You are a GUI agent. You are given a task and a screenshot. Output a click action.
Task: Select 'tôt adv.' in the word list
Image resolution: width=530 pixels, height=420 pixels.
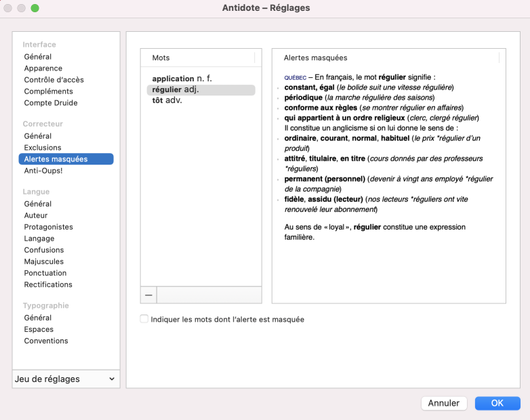[x=167, y=100]
